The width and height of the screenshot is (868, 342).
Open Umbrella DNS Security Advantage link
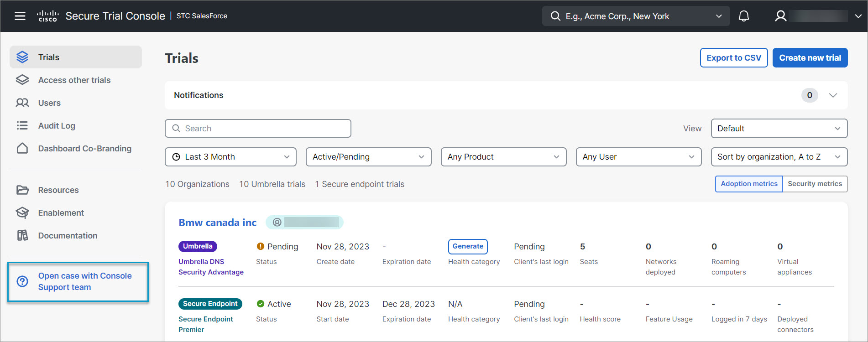coord(211,267)
